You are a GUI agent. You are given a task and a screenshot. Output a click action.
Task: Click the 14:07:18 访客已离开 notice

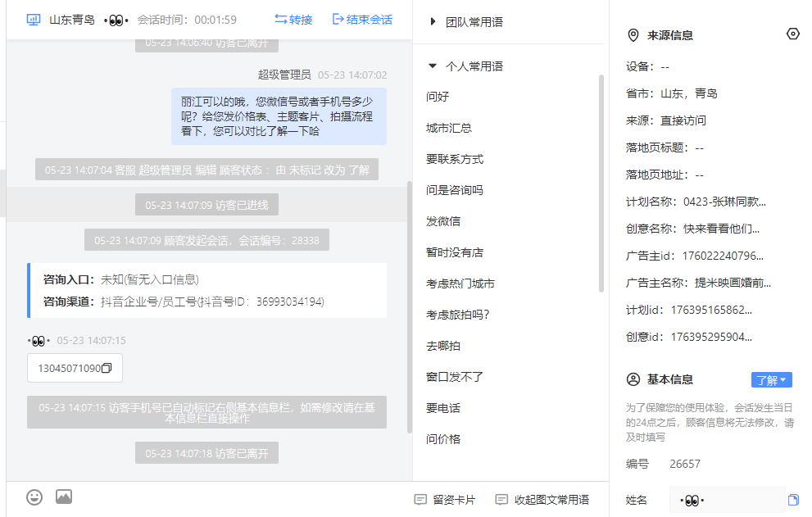206,453
